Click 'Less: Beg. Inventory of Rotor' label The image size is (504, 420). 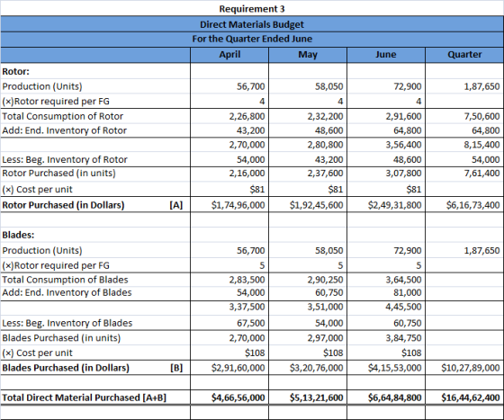(65, 159)
